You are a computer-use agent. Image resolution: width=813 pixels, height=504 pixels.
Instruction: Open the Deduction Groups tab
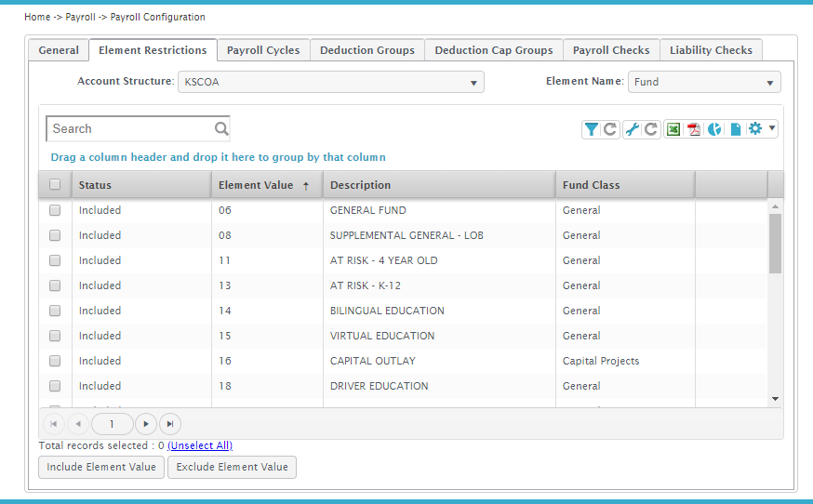tap(367, 50)
